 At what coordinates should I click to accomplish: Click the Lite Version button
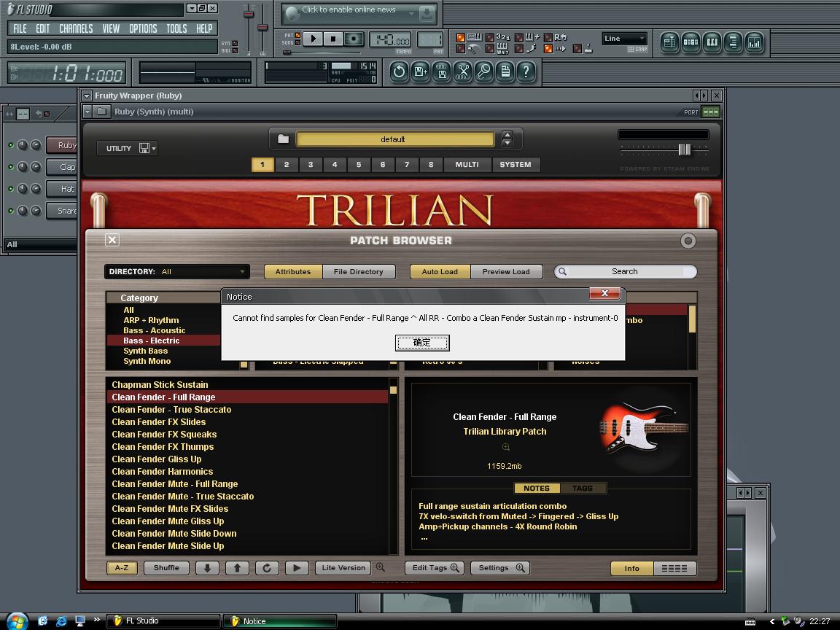pyautogui.click(x=343, y=568)
